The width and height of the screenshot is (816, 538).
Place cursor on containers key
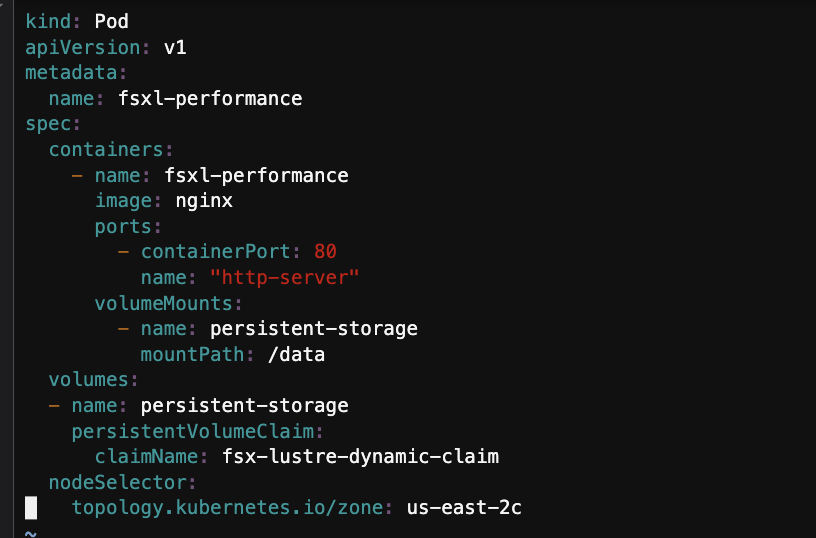pos(106,150)
